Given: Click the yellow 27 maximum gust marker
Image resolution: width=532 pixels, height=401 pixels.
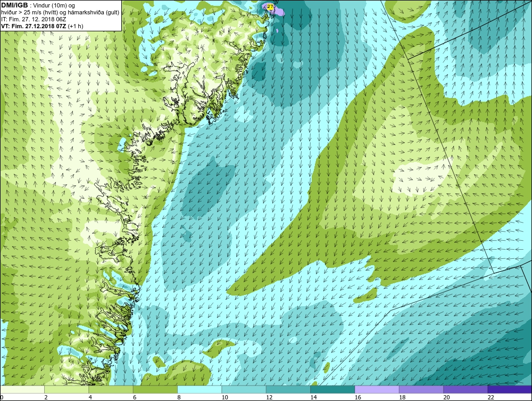Looking at the screenshot, I should [x=270, y=6].
